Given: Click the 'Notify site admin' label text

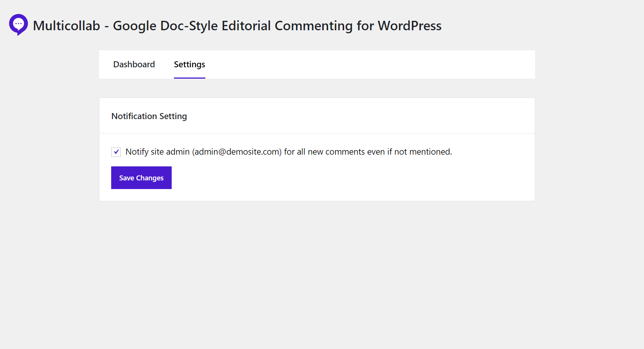Looking at the screenshot, I should (x=289, y=152).
